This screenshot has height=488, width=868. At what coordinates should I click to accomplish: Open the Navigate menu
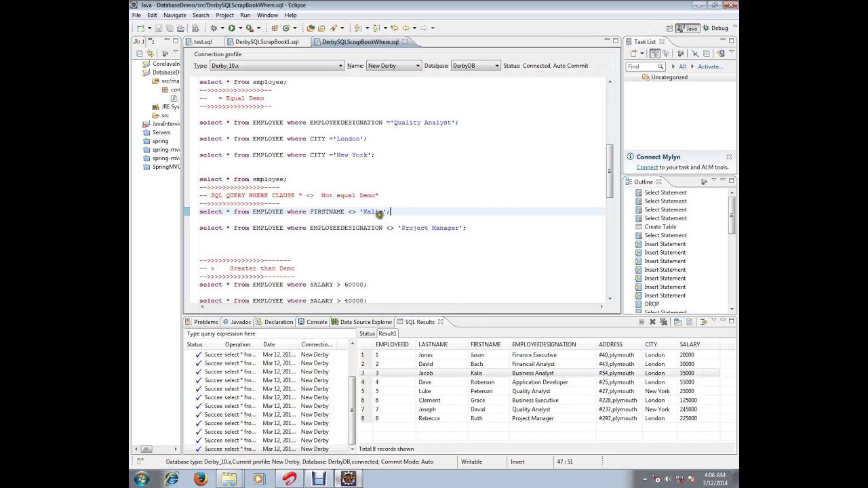[x=174, y=15]
